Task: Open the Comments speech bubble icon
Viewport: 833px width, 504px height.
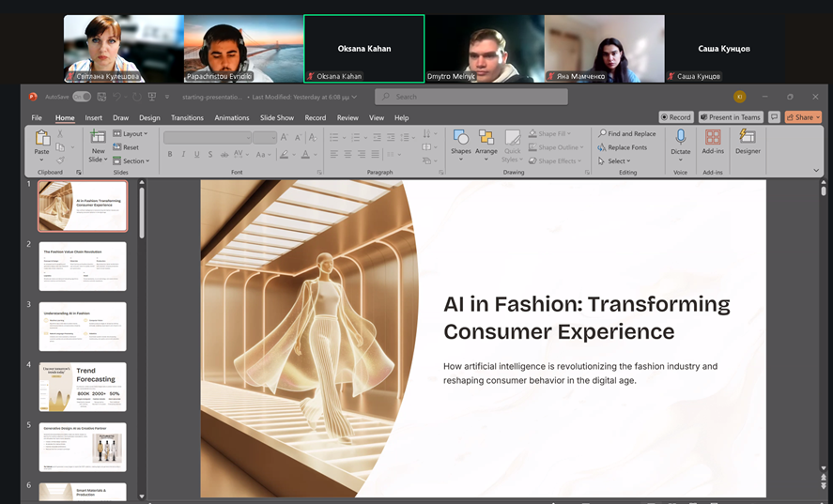Action: tap(774, 117)
